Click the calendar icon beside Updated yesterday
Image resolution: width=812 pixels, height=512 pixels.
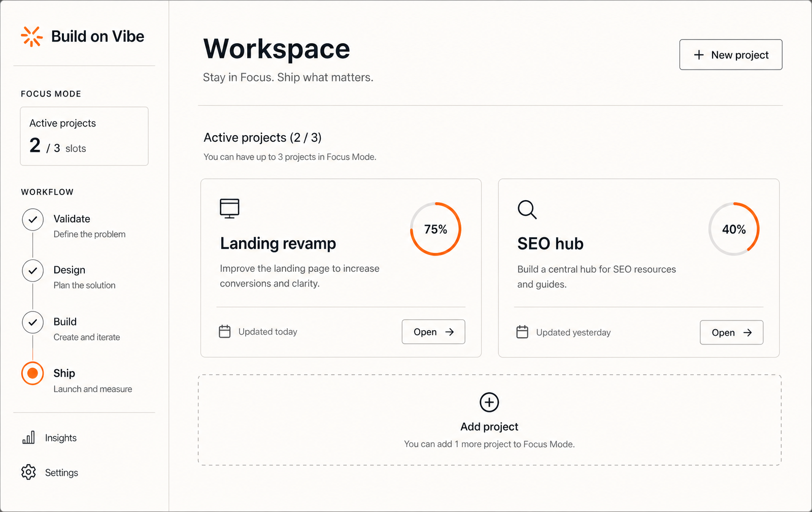(522, 332)
